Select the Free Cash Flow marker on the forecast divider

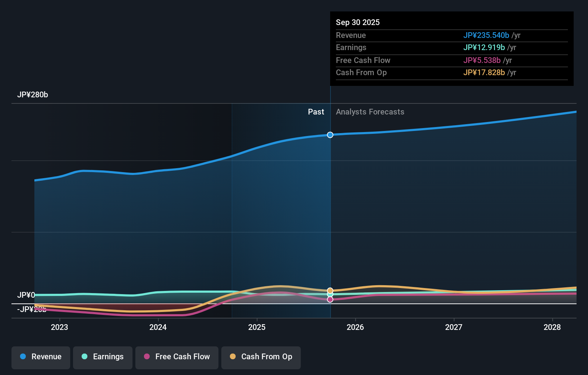(x=330, y=299)
